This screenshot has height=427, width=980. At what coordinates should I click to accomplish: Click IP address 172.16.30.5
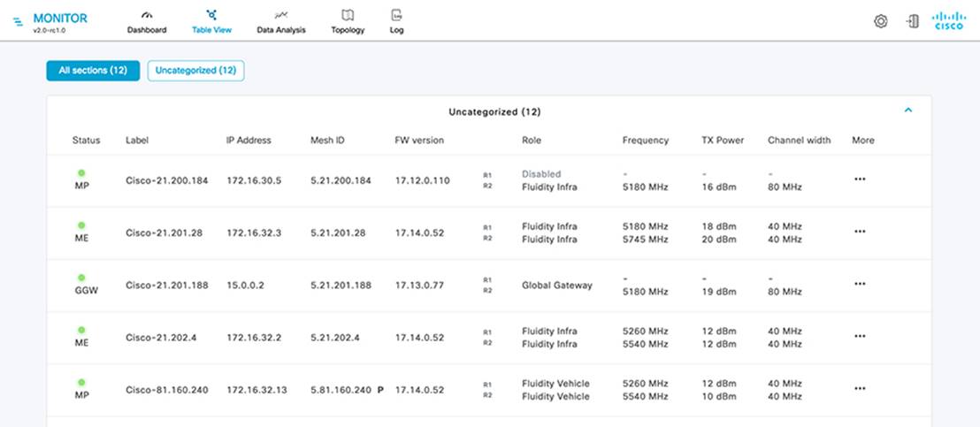[254, 180]
